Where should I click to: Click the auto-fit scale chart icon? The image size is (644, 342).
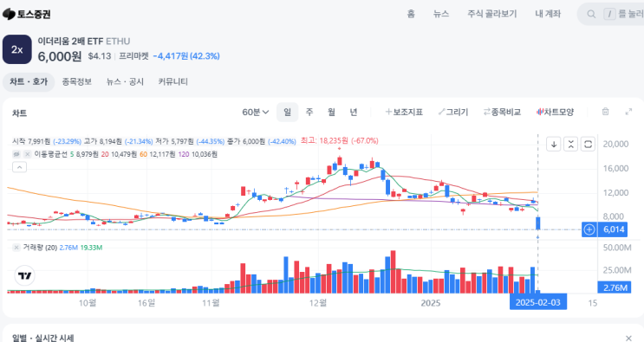[x=570, y=144]
